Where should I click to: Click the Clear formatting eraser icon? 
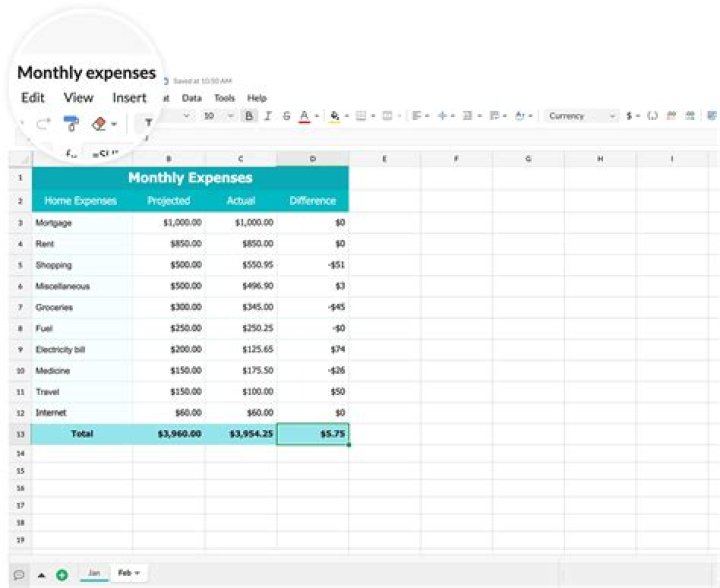[99, 123]
